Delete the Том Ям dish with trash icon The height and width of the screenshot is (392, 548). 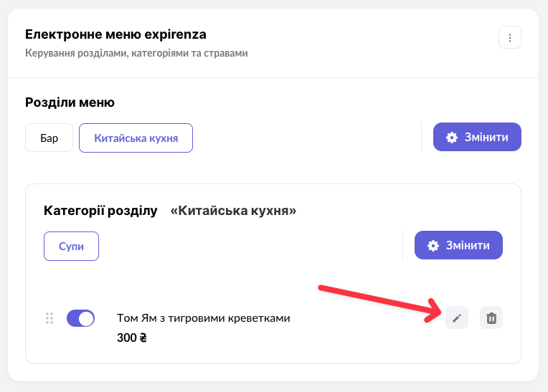tap(491, 317)
